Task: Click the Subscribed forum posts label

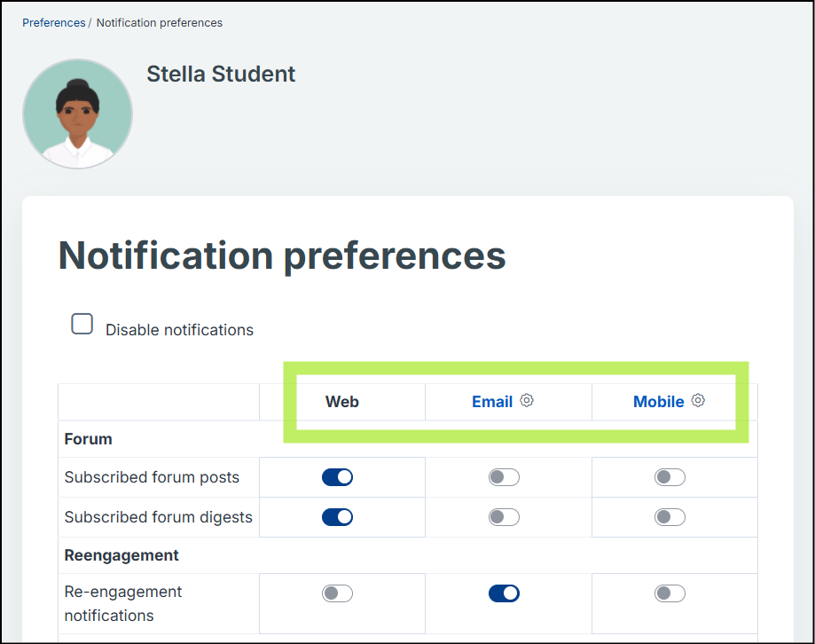Action: 152,477
